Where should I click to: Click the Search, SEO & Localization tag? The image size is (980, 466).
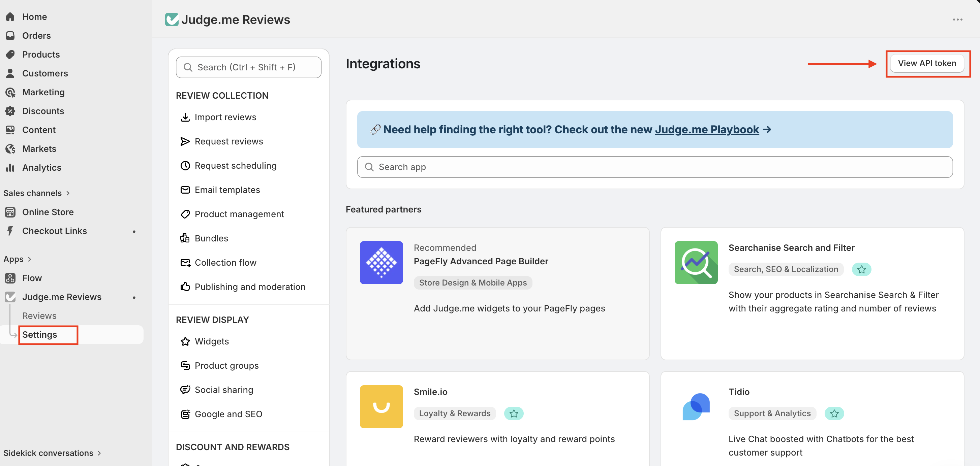pos(786,269)
